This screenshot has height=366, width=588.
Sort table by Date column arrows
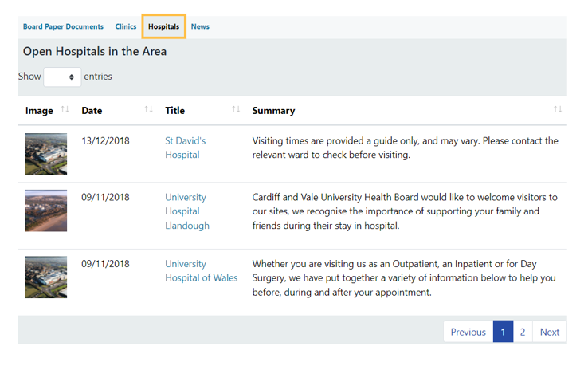point(148,109)
